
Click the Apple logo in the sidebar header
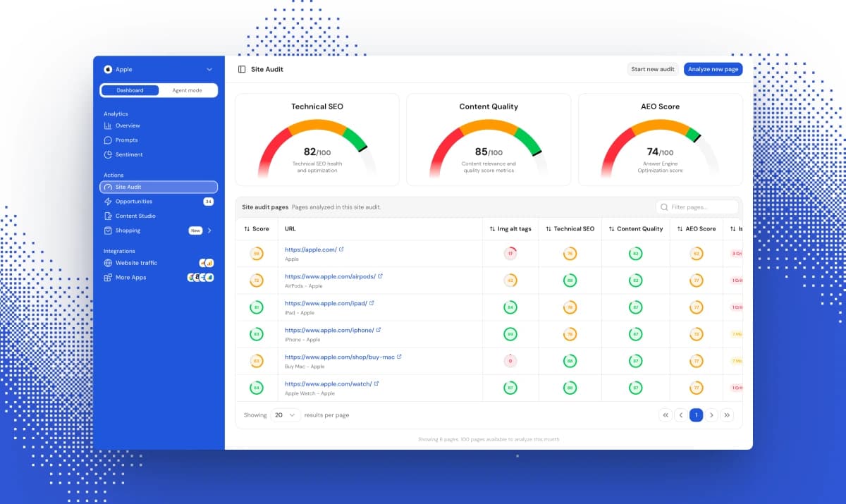tap(108, 69)
